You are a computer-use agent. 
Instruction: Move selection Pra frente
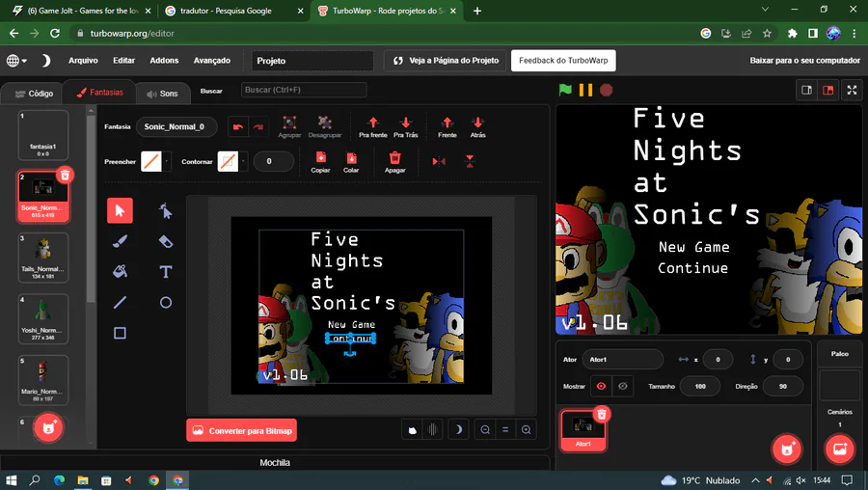pos(372,126)
